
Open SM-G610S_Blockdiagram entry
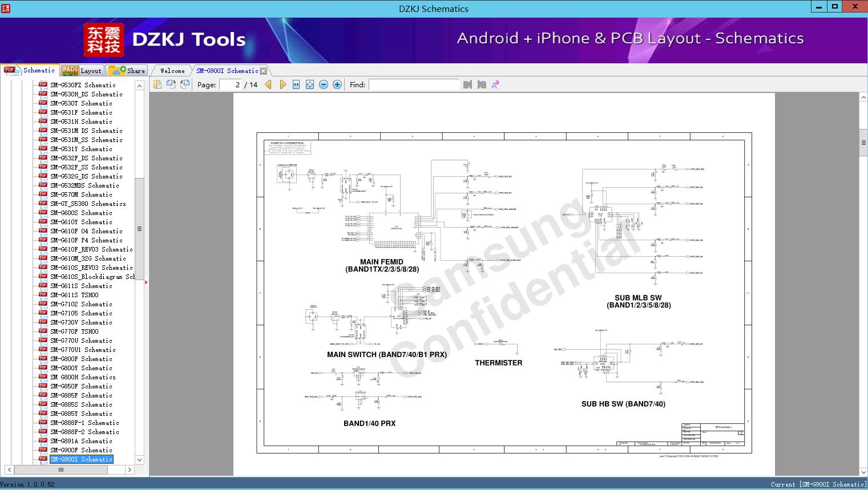click(92, 277)
